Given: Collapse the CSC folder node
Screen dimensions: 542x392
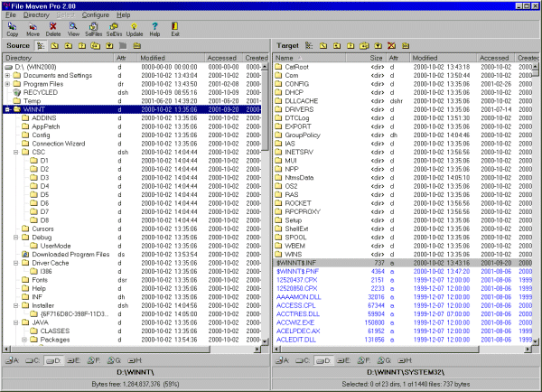Looking at the screenshot, I should click(16, 152).
